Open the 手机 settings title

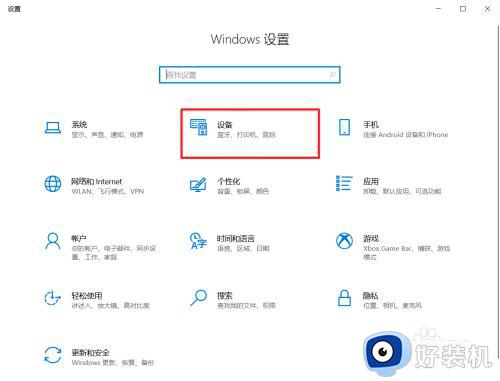(371, 125)
